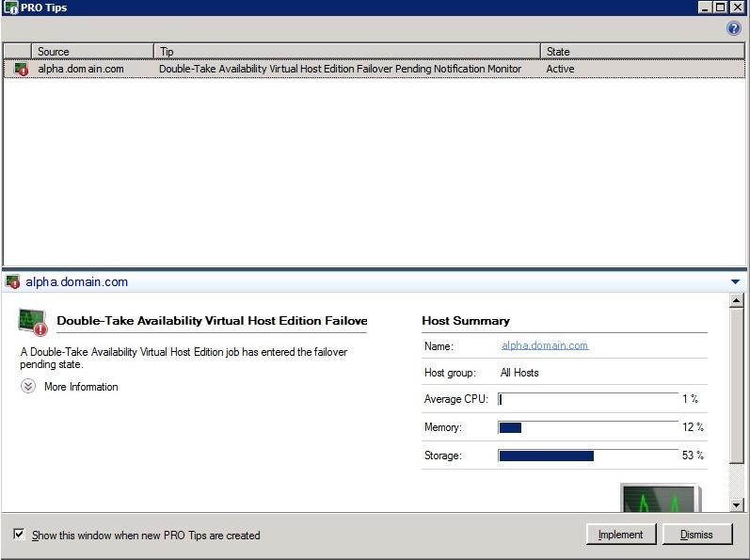Select the Failover Pending Notification Monitor tip row

coord(340,70)
